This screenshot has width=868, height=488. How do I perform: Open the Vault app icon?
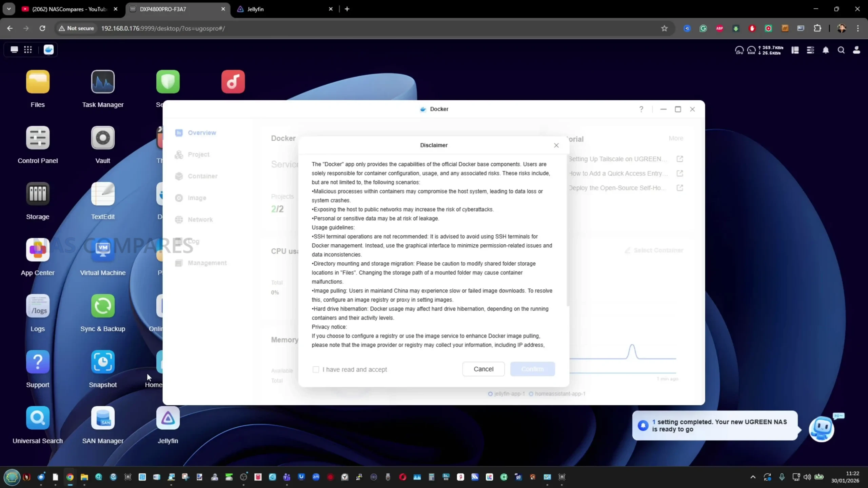(x=103, y=138)
